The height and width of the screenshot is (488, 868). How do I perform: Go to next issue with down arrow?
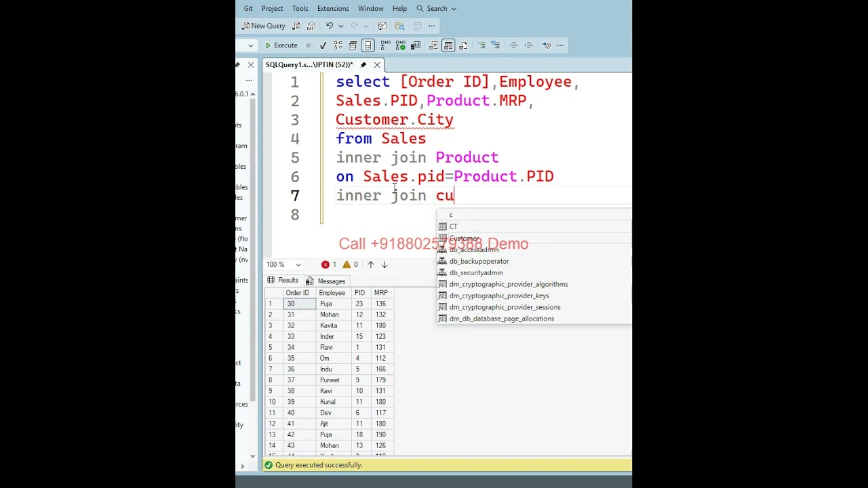(x=384, y=264)
